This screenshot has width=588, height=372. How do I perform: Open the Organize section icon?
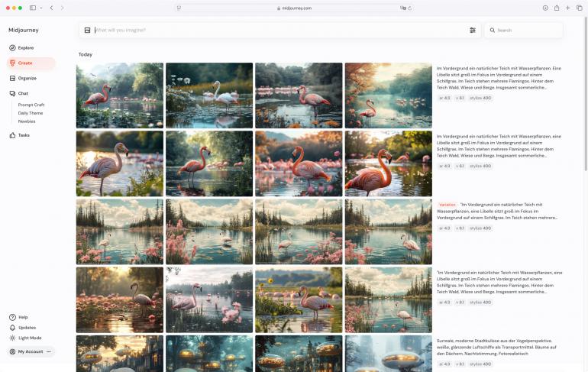12,78
